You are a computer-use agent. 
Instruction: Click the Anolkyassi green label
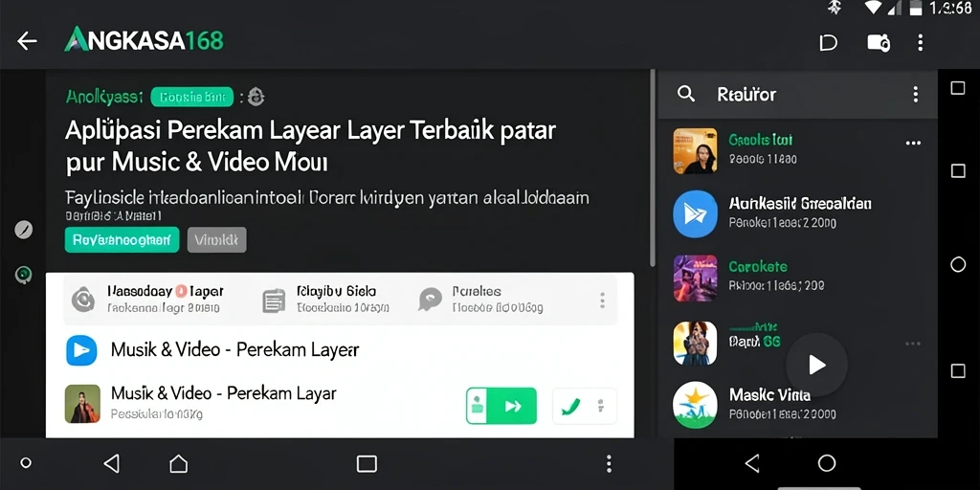(104, 97)
